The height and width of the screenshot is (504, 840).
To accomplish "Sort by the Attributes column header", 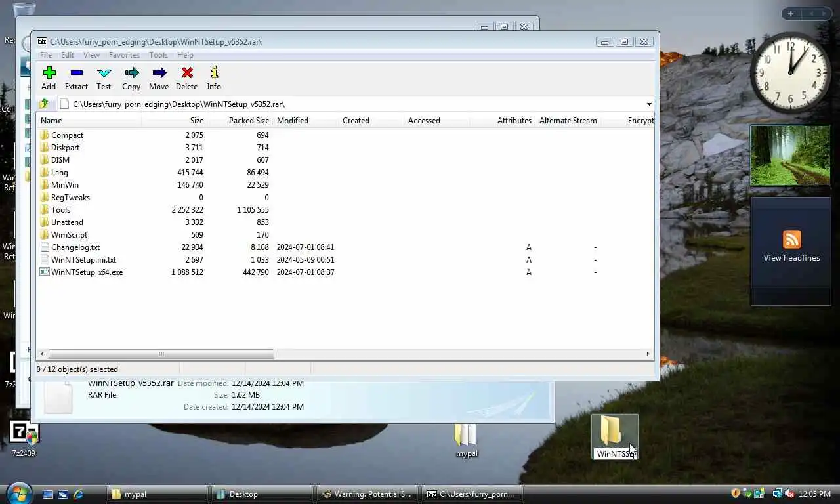I will point(502,120).
